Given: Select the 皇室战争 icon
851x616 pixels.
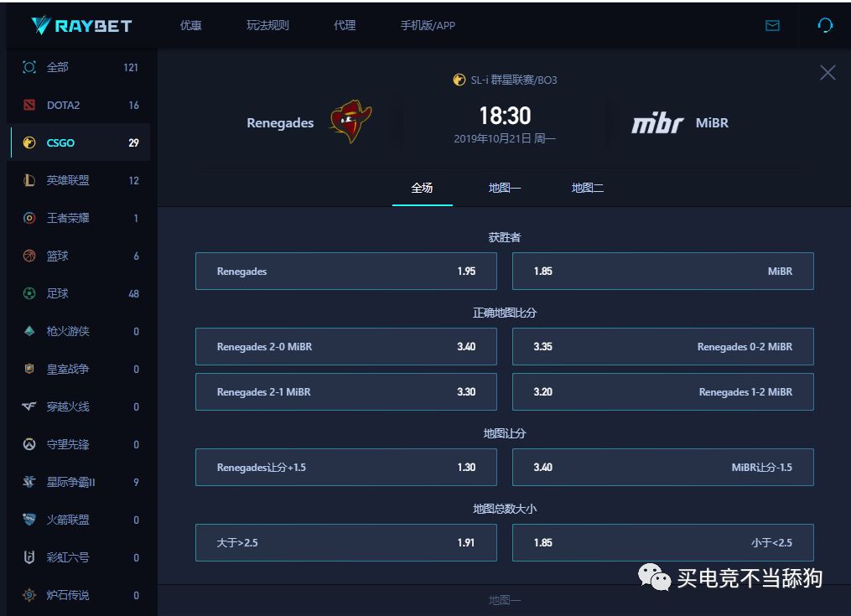Looking at the screenshot, I should click(x=29, y=369).
